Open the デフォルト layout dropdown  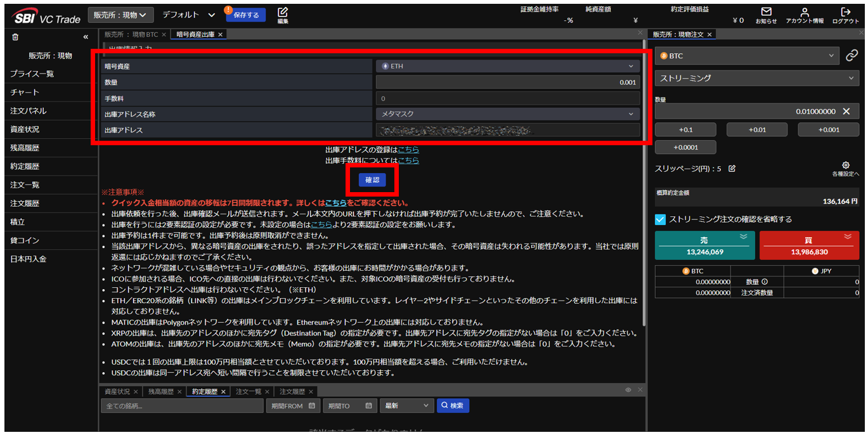(189, 15)
